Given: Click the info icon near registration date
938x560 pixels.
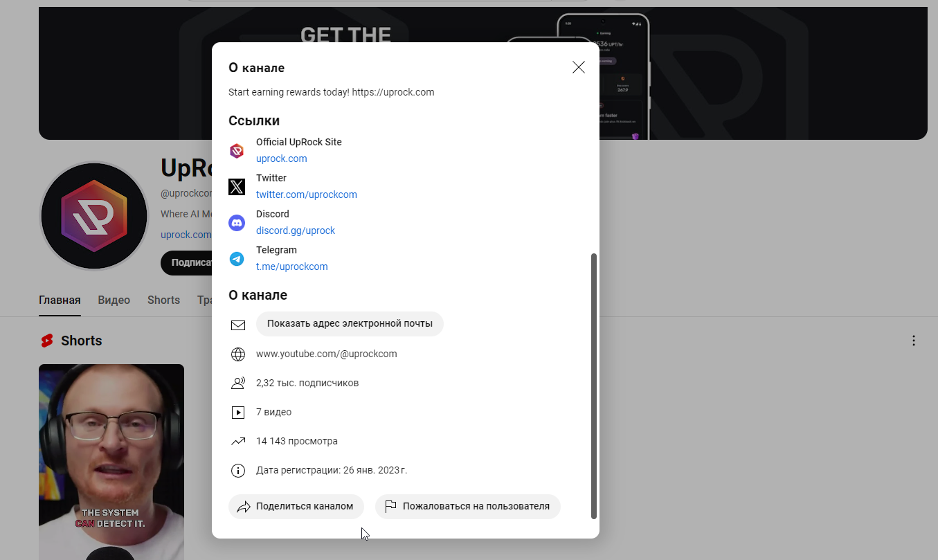Looking at the screenshot, I should (x=238, y=471).
